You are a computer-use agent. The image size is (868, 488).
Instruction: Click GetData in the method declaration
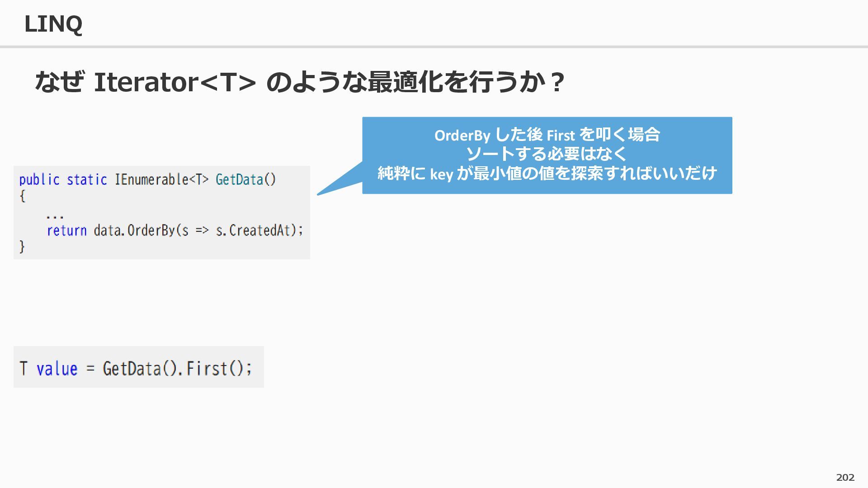point(239,180)
